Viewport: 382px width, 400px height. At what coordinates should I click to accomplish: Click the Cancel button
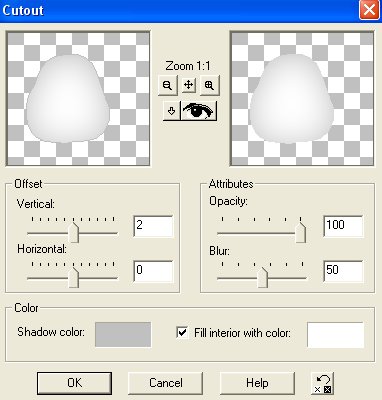coord(166,383)
